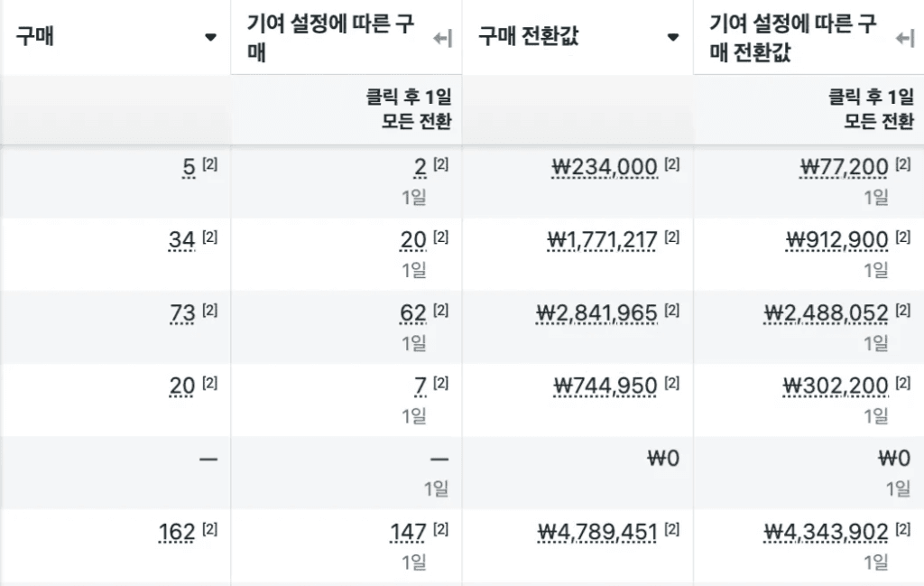Open footnote [2] beside ₩4,343,902
The height and width of the screenshot is (586, 924).
(x=903, y=529)
